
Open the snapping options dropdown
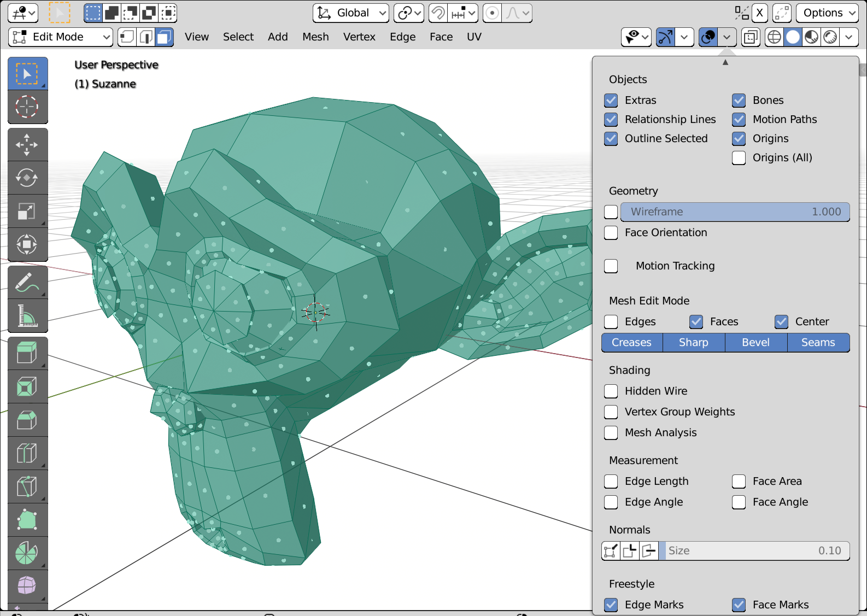tap(463, 13)
